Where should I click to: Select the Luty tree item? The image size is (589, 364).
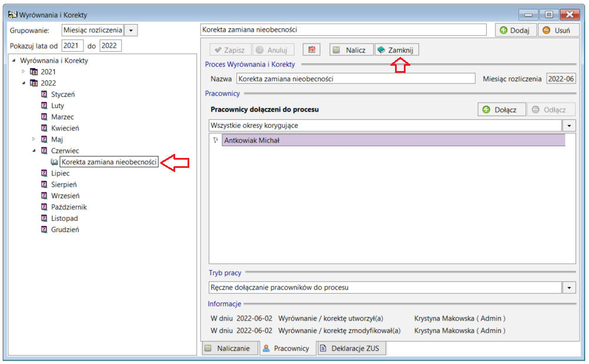58,106
